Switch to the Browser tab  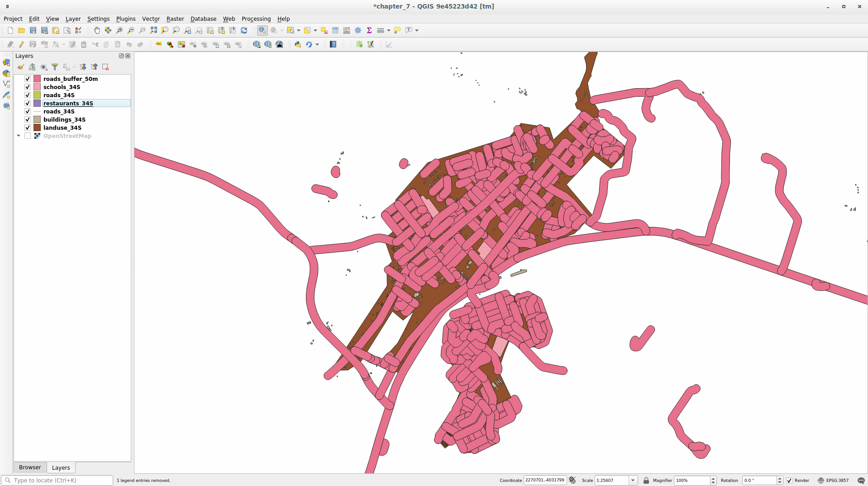coord(30,467)
